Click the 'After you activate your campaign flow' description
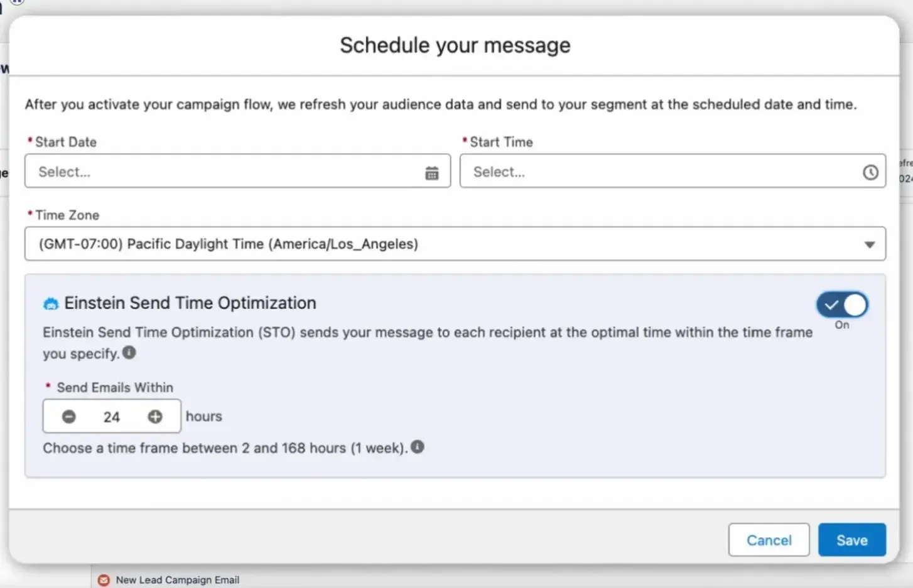 coord(441,104)
